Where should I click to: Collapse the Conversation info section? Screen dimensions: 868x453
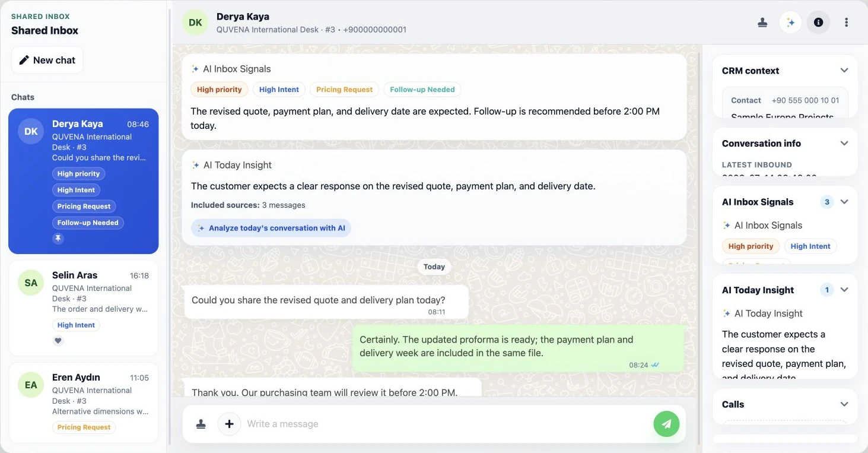point(844,143)
